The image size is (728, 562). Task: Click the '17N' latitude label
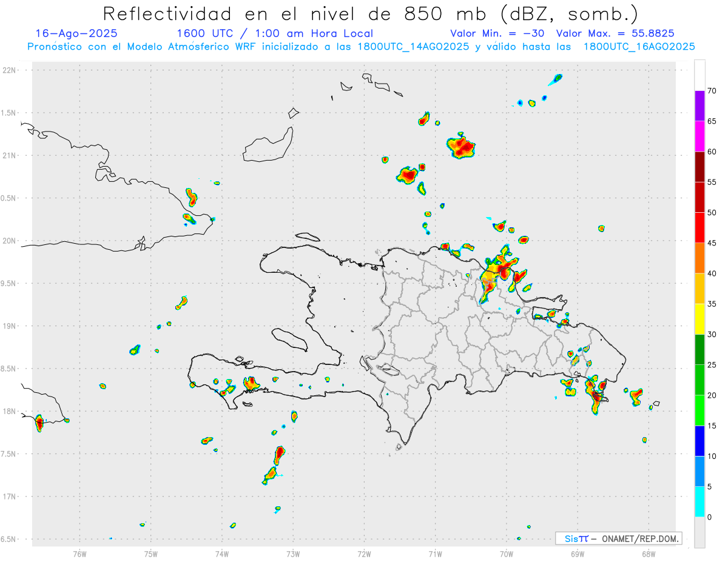[10, 497]
